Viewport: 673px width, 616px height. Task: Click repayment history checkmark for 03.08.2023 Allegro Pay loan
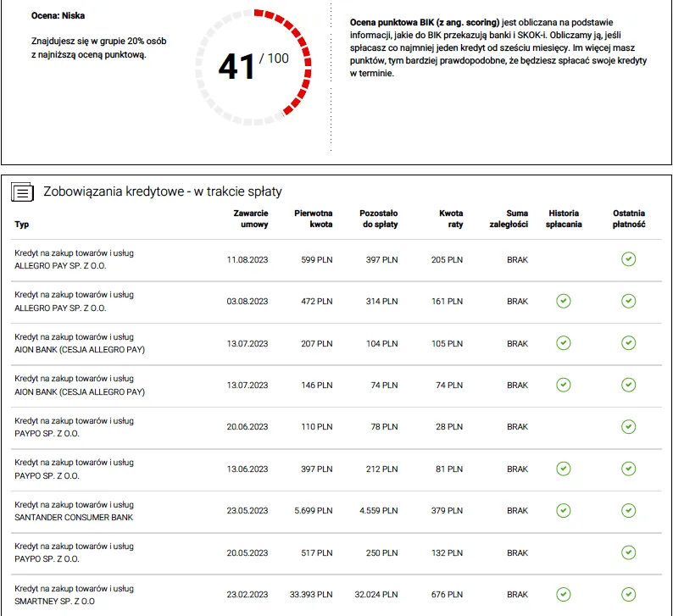(x=563, y=301)
